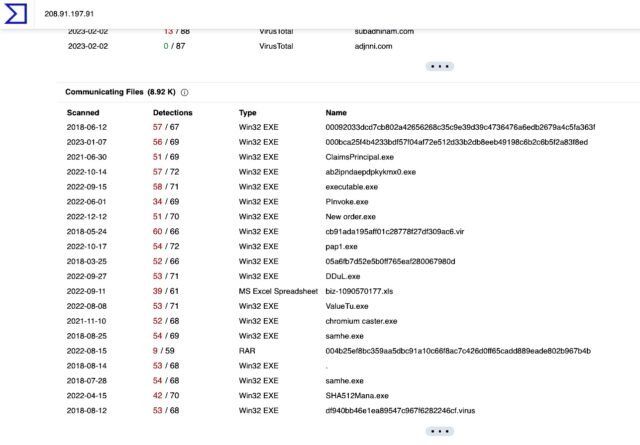Expand more communicating files at bottom
Screen dimensions: 640x445
439,431
